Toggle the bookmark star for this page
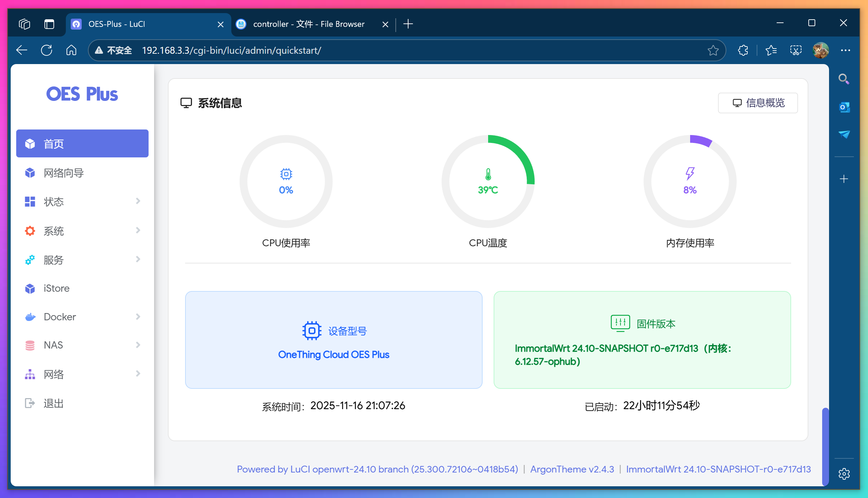The image size is (868, 498). click(713, 50)
